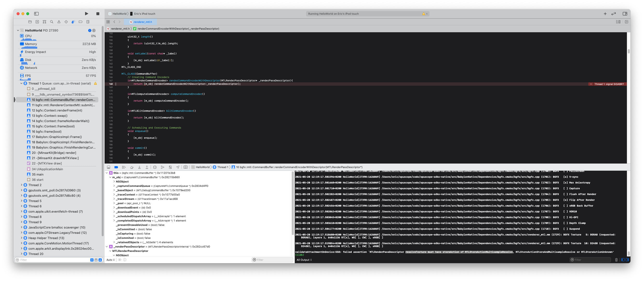Viewport: 644px width, 281px height.
Task: Select the Find navigator magnifier icon
Action: [52, 22]
